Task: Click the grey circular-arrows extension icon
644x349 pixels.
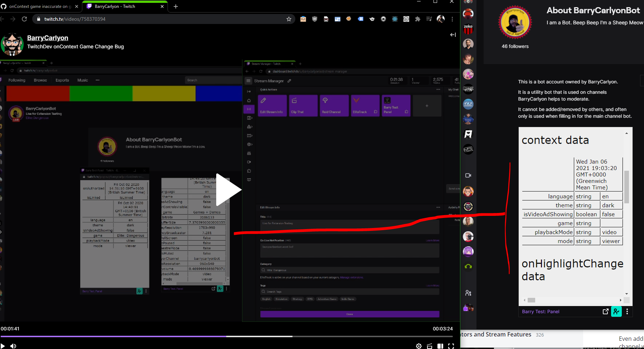Action: point(406,19)
